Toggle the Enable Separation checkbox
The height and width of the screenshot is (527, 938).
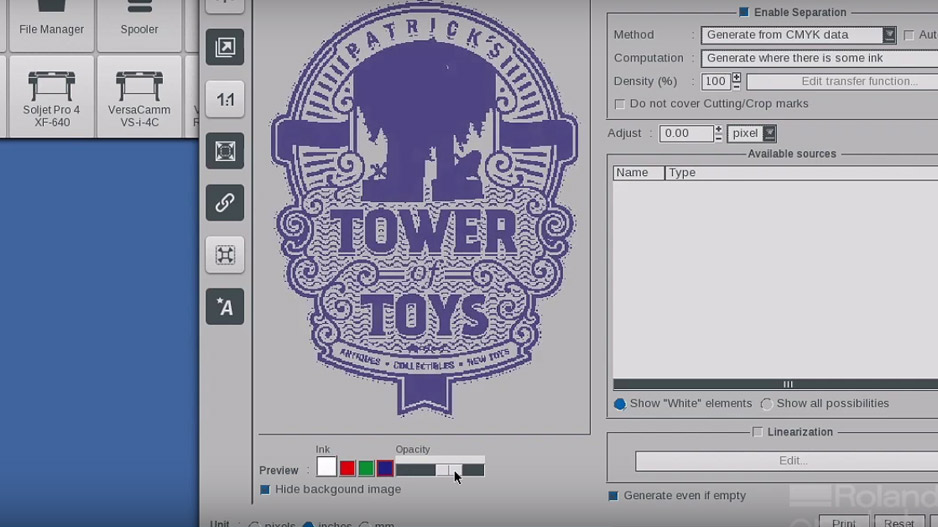pyautogui.click(x=743, y=12)
